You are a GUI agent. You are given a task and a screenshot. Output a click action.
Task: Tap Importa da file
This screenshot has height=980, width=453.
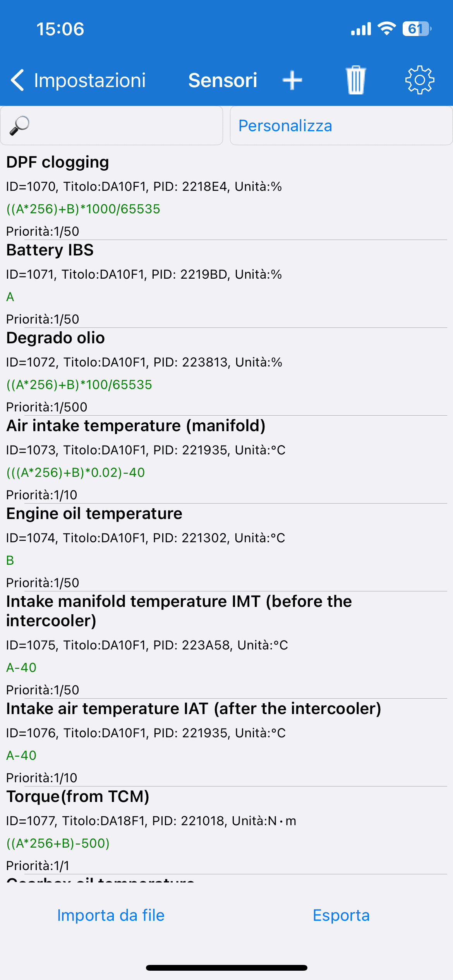[111, 915]
